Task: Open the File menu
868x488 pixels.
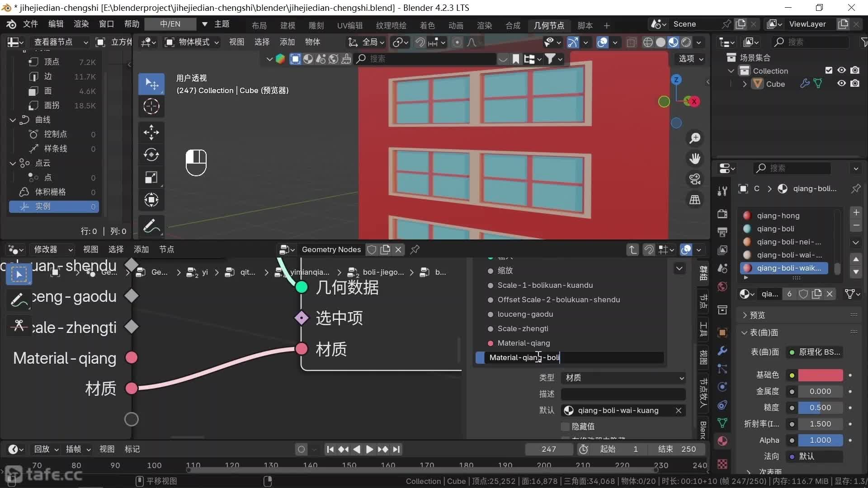Action: click(x=30, y=24)
